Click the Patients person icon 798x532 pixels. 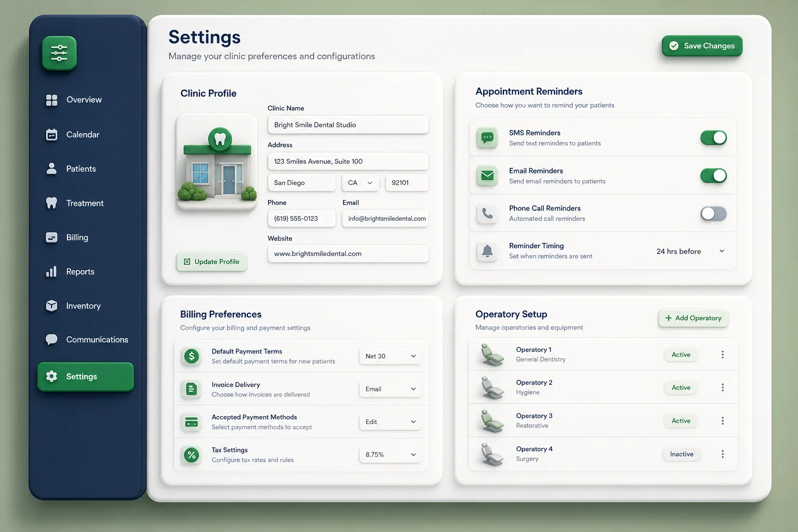[51, 168]
